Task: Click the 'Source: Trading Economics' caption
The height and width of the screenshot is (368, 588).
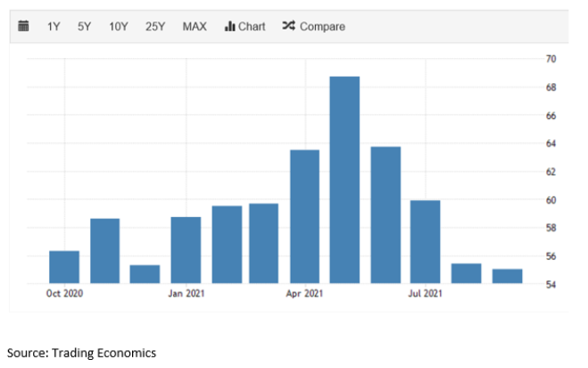Action: pos(81,353)
